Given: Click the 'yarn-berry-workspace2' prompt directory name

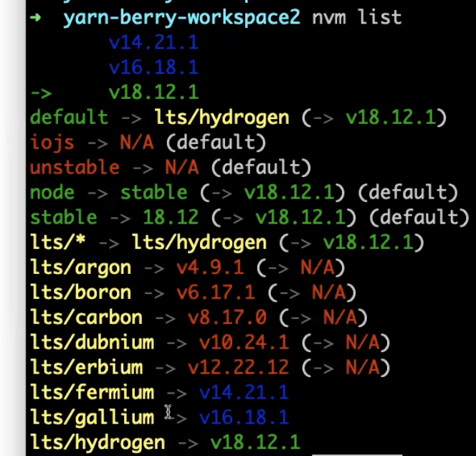Looking at the screenshot, I should click(182, 18).
